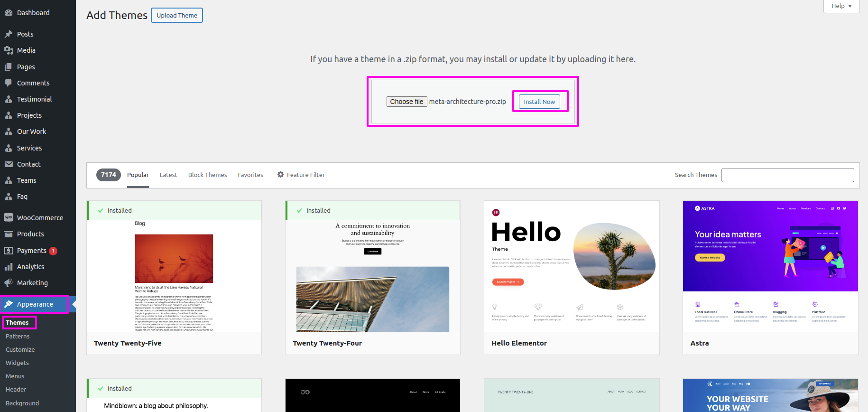Focus the Search Themes input field

[787, 175]
